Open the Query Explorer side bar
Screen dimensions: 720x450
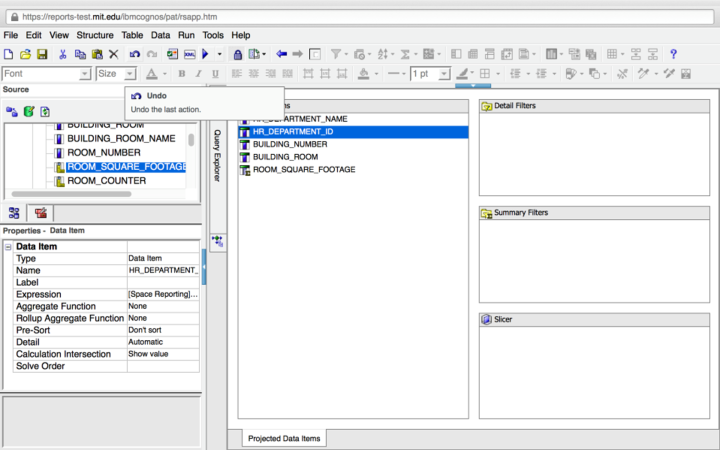[216, 155]
